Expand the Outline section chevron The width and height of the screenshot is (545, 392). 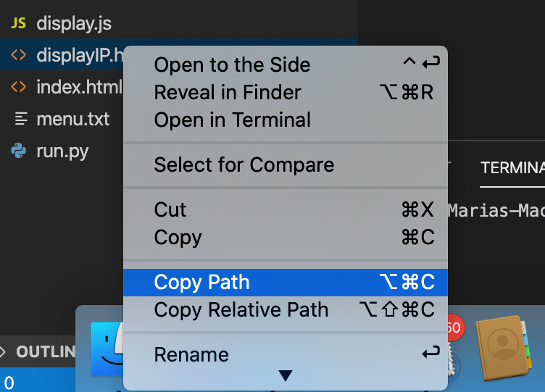(x=5, y=352)
